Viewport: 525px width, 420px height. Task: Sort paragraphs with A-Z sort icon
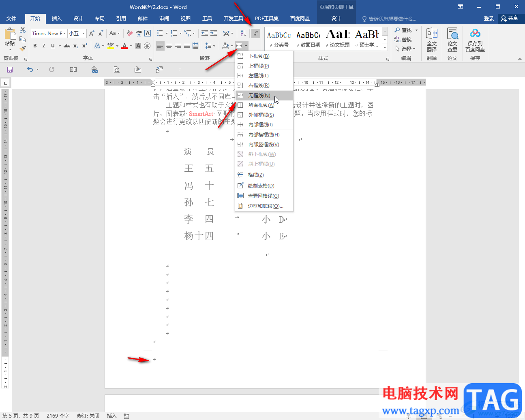click(243, 33)
